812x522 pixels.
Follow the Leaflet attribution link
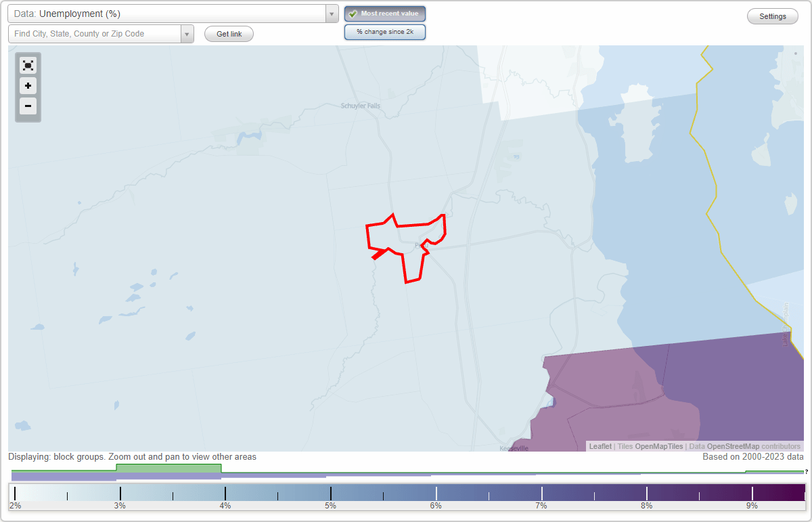click(600, 446)
